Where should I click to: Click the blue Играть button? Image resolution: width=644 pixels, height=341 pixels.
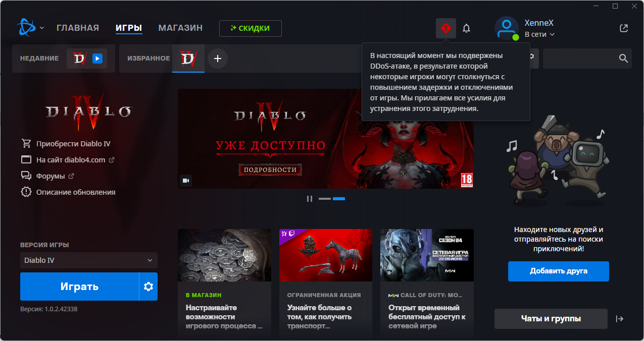pos(79,287)
